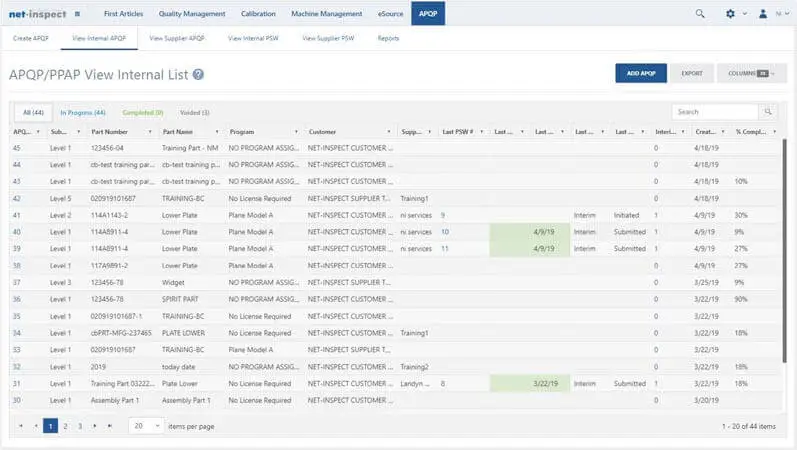797x450 pixels.
Task: Open % Compl column filter dropdown
Action: point(775,132)
